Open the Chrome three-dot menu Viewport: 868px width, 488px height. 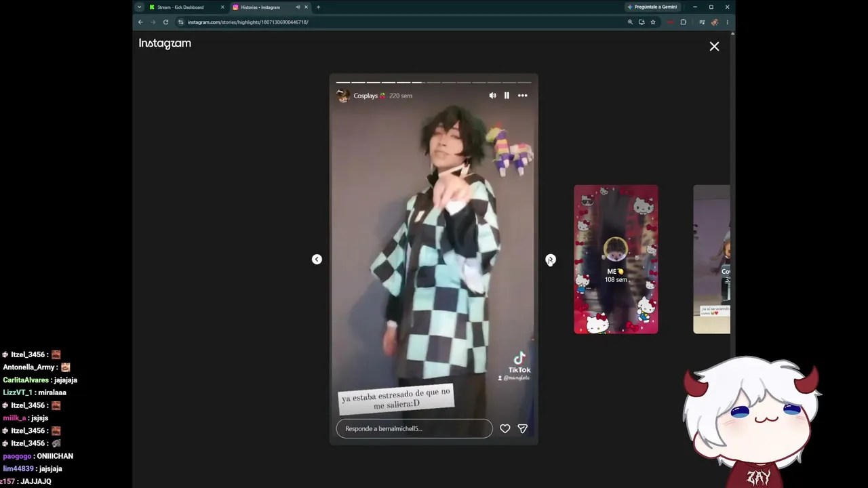(x=727, y=22)
